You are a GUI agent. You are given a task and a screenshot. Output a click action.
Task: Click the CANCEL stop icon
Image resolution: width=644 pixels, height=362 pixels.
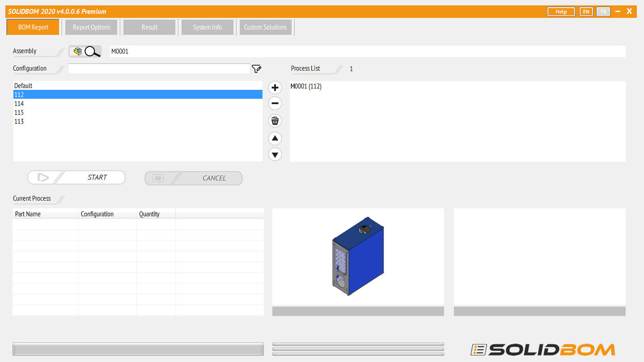click(159, 178)
